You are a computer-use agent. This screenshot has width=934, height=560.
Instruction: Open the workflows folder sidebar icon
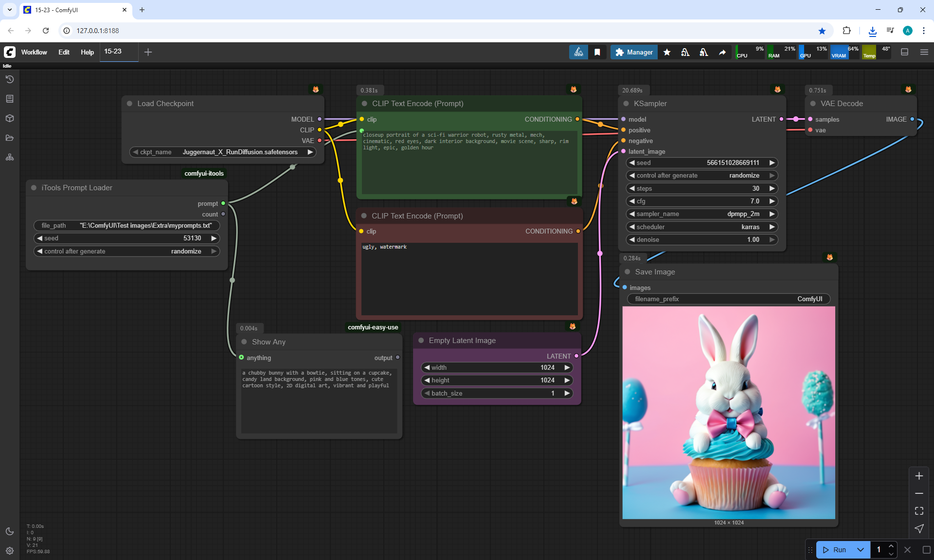(10, 138)
